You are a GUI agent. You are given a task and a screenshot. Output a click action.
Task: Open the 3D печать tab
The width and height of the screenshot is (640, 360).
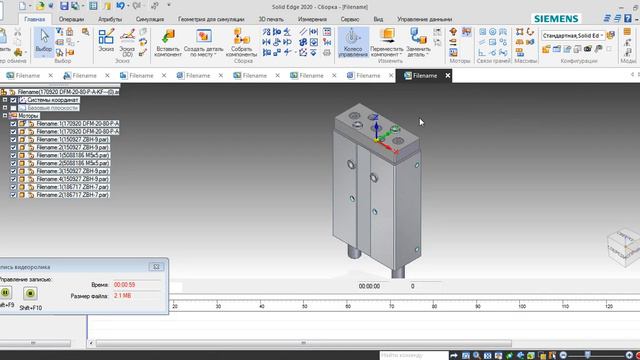tap(271, 19)
